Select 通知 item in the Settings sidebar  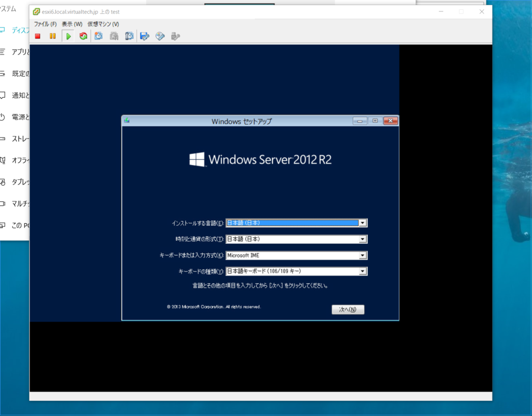pyautogui.click(x=15, y=96)
